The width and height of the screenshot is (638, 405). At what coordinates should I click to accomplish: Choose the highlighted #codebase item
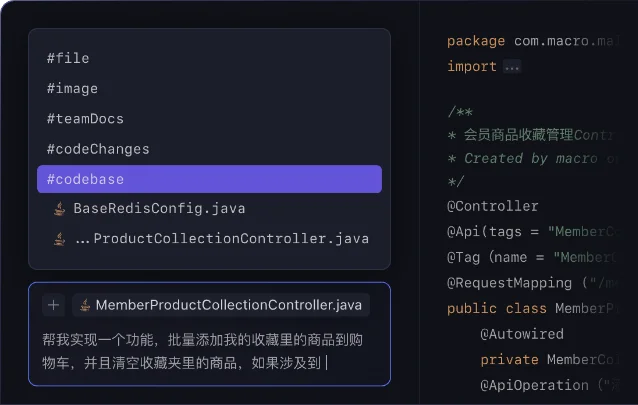[x=209, y=179]
